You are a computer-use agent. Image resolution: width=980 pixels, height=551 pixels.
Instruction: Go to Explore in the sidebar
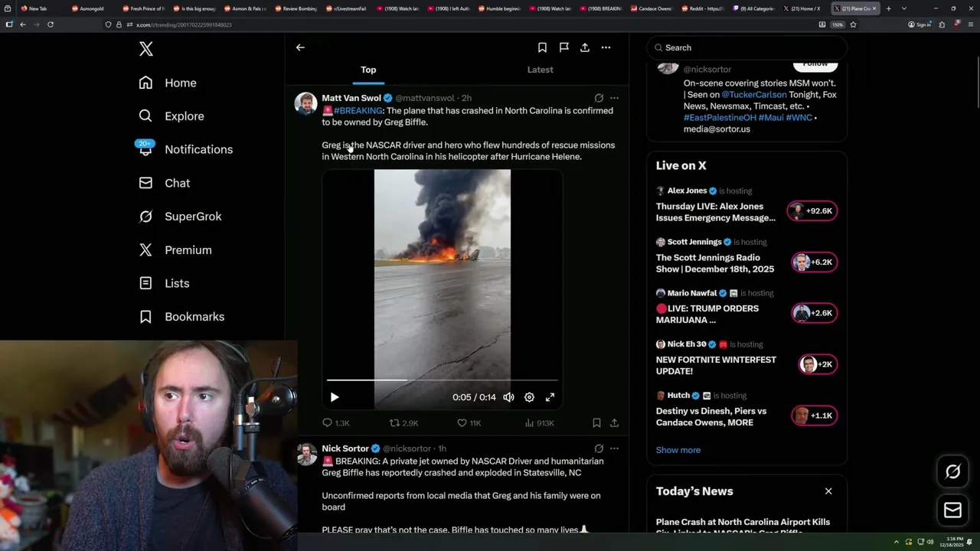171,116
